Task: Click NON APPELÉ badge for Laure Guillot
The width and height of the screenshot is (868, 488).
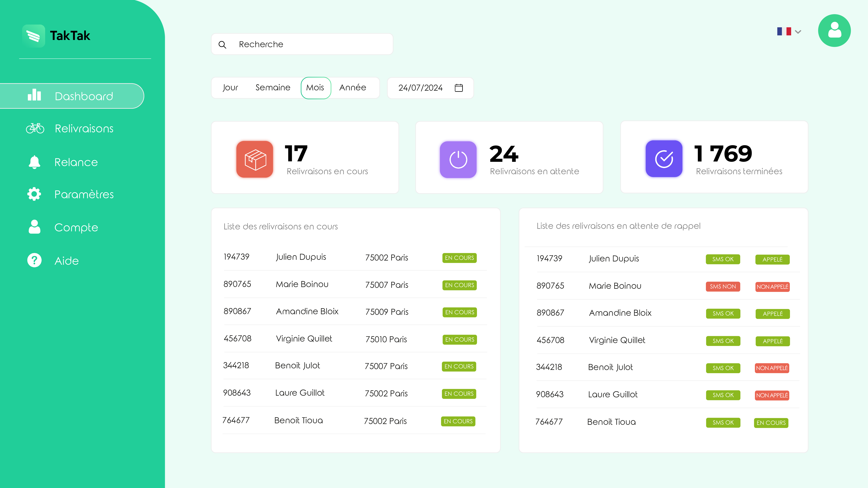Action: 772,395
